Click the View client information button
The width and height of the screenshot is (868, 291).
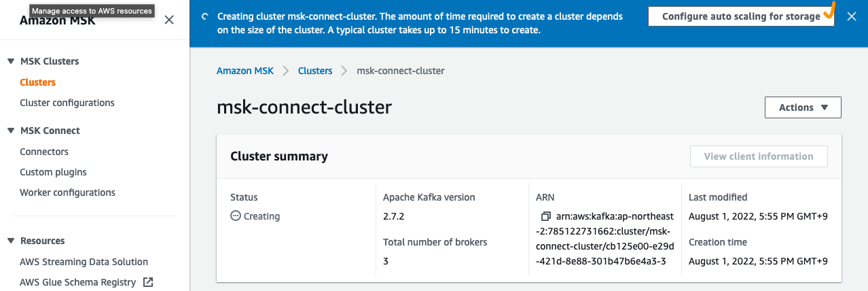coord(759,156)
